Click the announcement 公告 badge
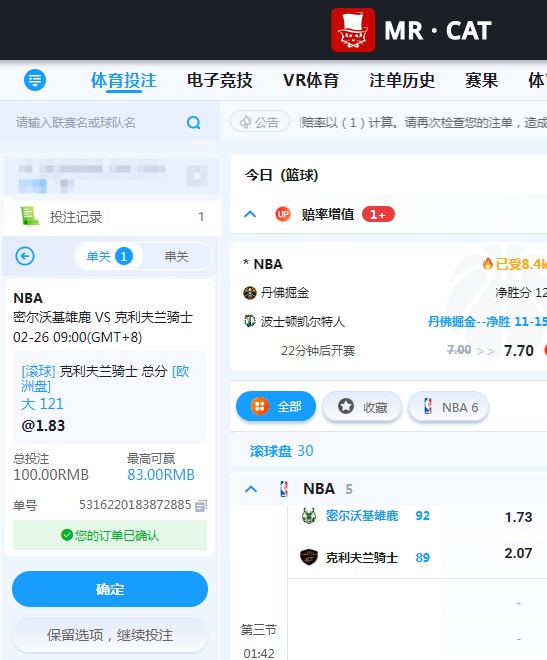547x660 pixels. (x=260, y=122)
